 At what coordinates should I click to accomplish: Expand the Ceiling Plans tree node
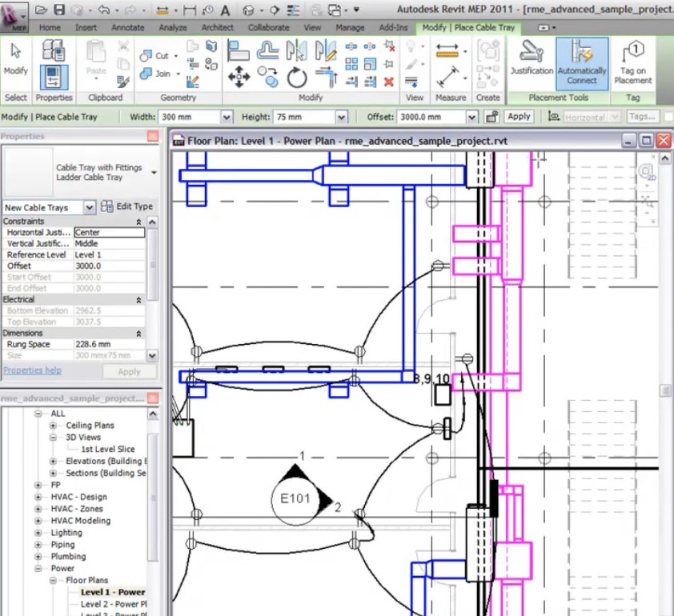pos(53,426)
